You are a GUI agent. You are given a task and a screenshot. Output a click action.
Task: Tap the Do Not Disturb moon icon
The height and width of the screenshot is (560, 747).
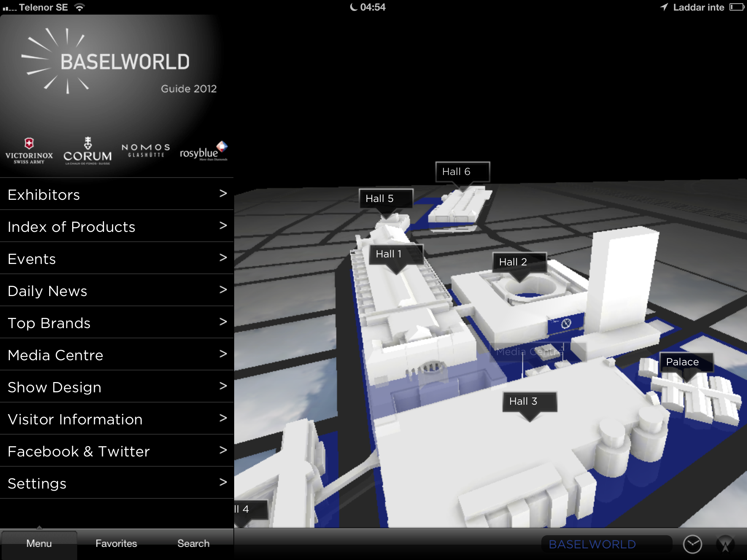[353, 7]
